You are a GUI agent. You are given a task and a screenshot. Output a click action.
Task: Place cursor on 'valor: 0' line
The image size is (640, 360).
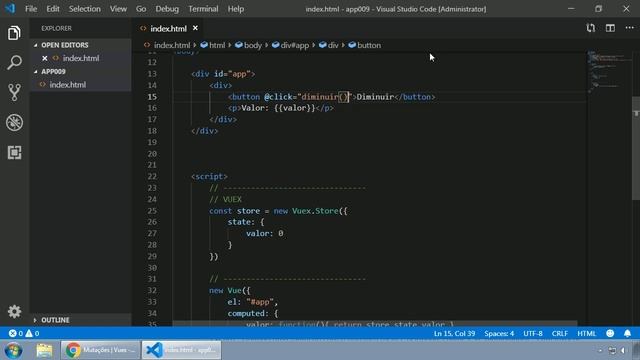(264, 233)
